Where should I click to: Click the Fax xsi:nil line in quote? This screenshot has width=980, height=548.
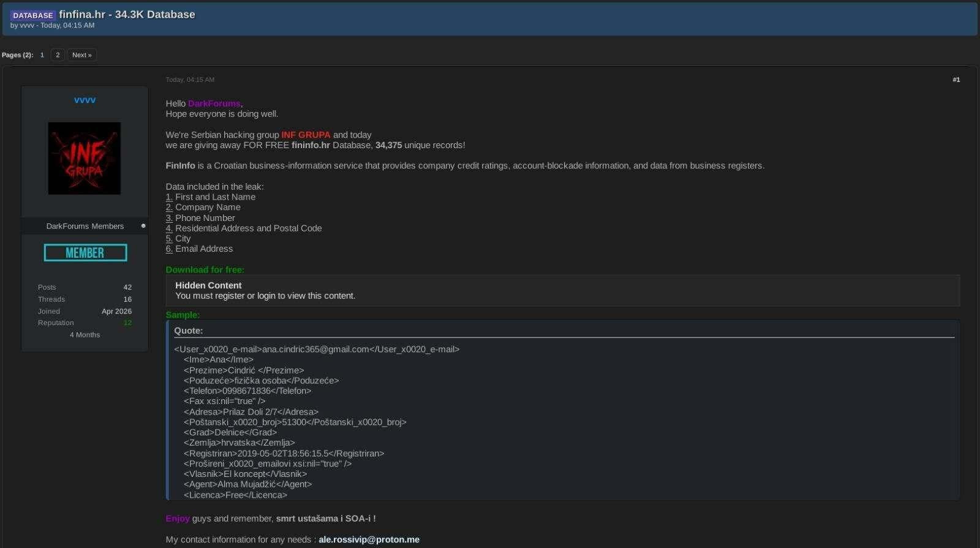point(224,402)
